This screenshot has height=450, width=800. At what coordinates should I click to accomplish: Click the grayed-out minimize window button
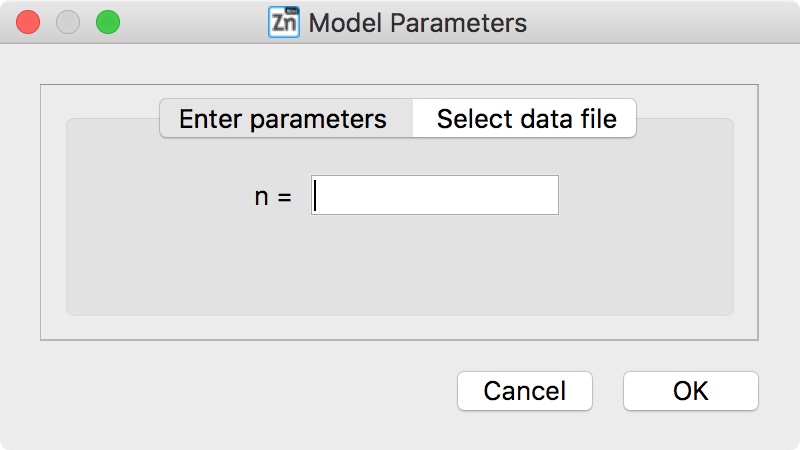[x=68, y=22]
